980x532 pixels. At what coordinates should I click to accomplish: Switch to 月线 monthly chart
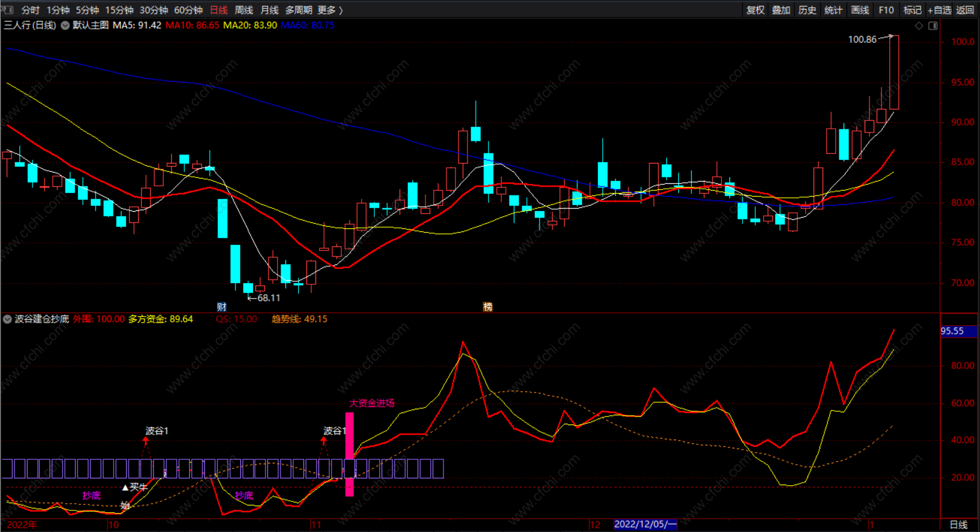[x=270, y=10]
